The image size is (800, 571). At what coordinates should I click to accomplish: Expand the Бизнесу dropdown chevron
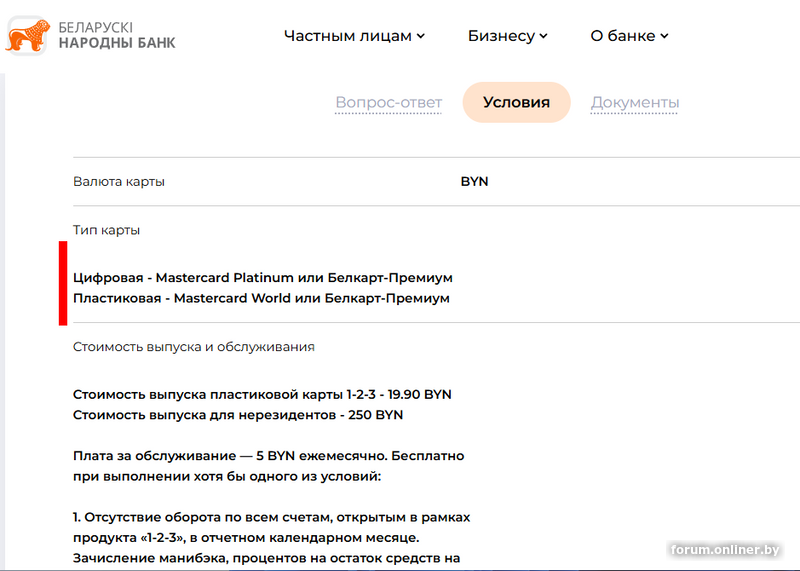pos(543,36)
